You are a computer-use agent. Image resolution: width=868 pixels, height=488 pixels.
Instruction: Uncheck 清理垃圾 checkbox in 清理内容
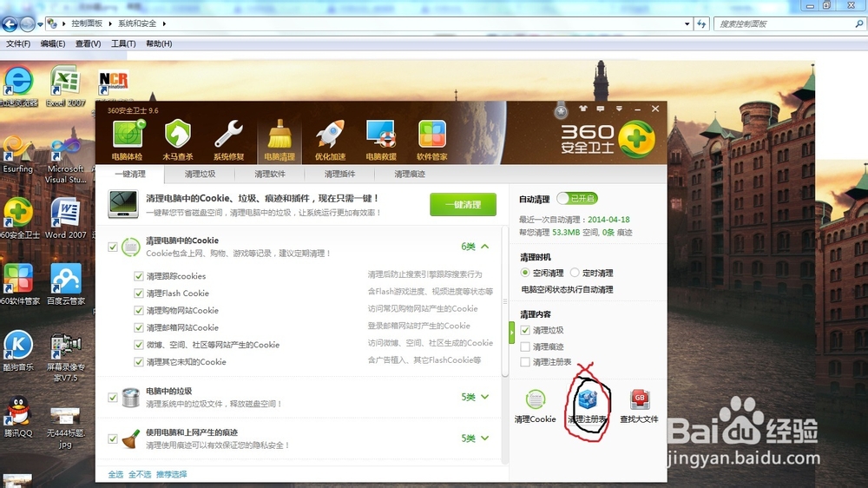(x=525, y=330)
